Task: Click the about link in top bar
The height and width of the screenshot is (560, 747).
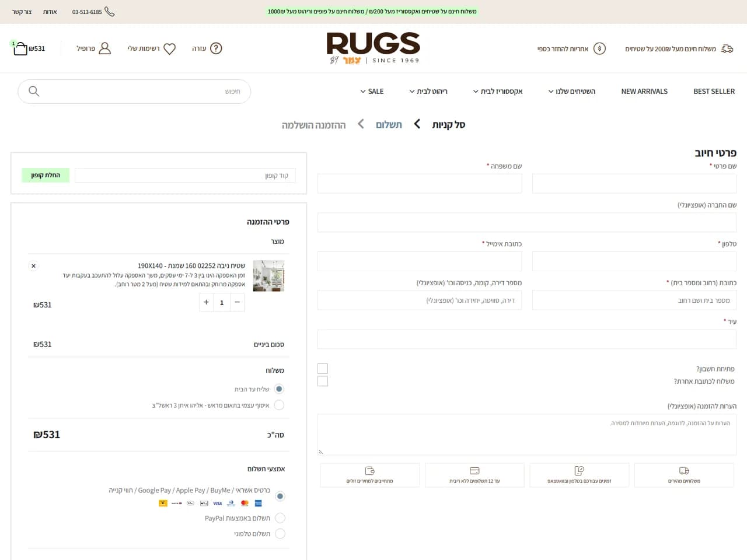Action: pos(50,12)
